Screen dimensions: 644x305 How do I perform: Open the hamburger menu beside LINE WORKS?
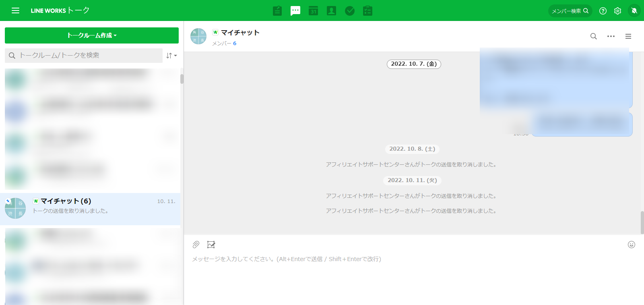point(15,10)
